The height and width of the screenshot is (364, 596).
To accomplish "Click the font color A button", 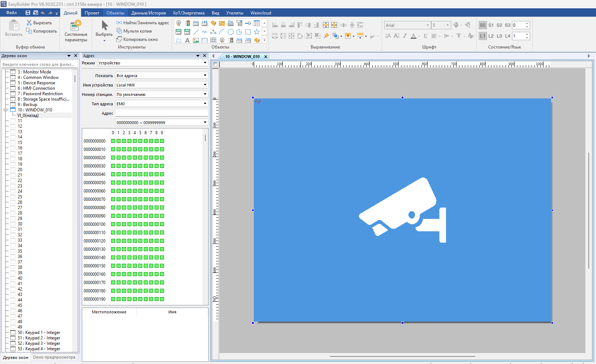I will pyautogui.click(x=414, y=36).
